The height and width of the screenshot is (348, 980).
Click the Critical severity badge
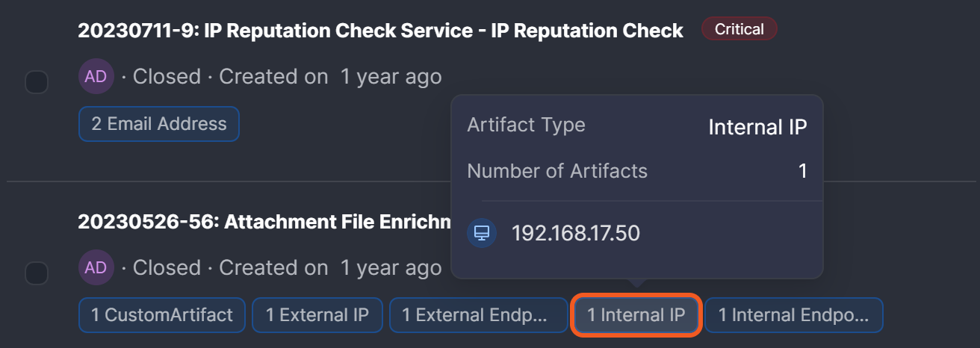(739, 30)
